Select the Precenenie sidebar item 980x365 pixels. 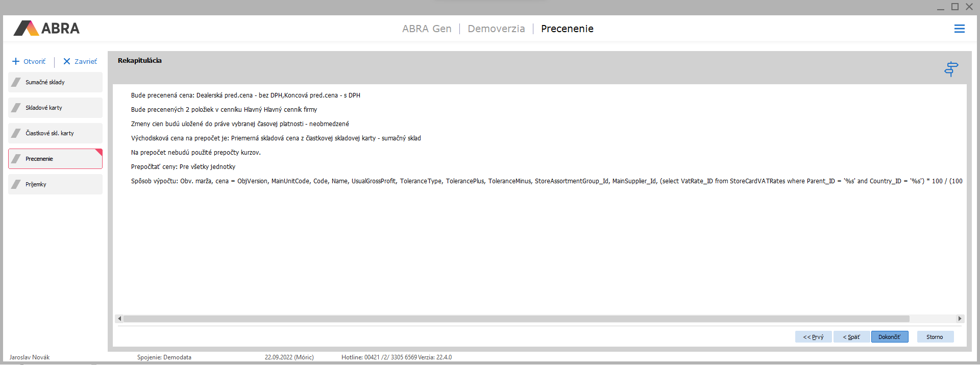point(55,159)
